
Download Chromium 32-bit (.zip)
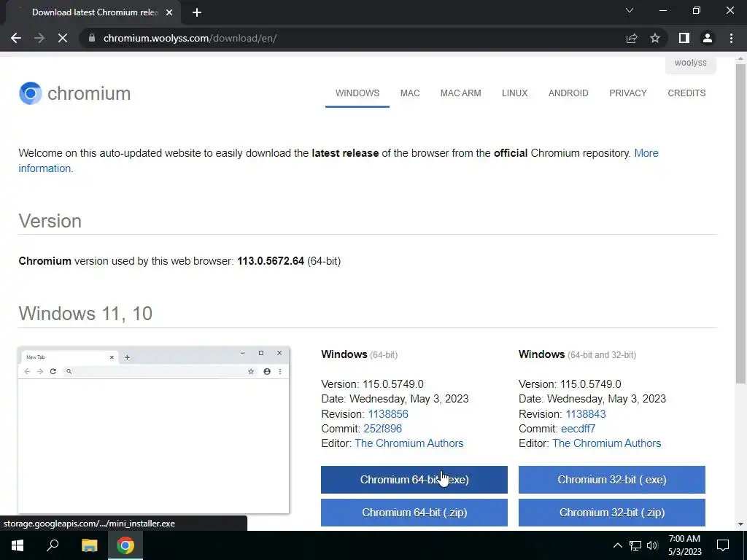pos(612,513)
